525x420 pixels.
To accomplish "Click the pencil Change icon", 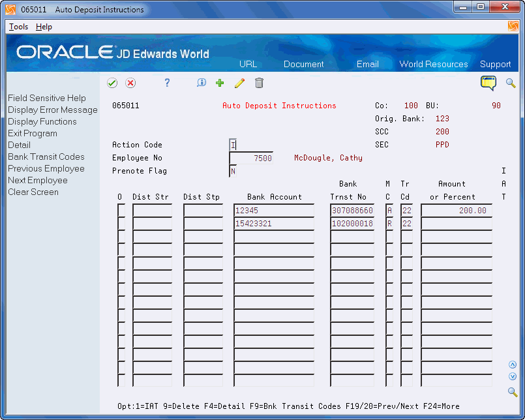I will point(239,83).
